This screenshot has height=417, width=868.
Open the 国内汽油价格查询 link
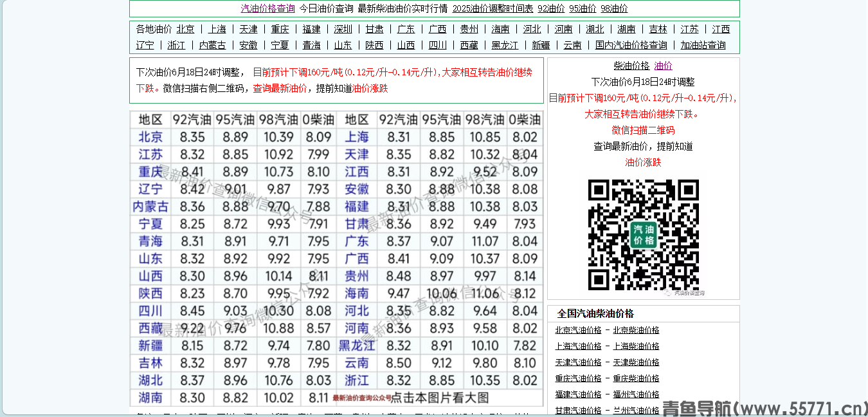click(x=631, y=45)
